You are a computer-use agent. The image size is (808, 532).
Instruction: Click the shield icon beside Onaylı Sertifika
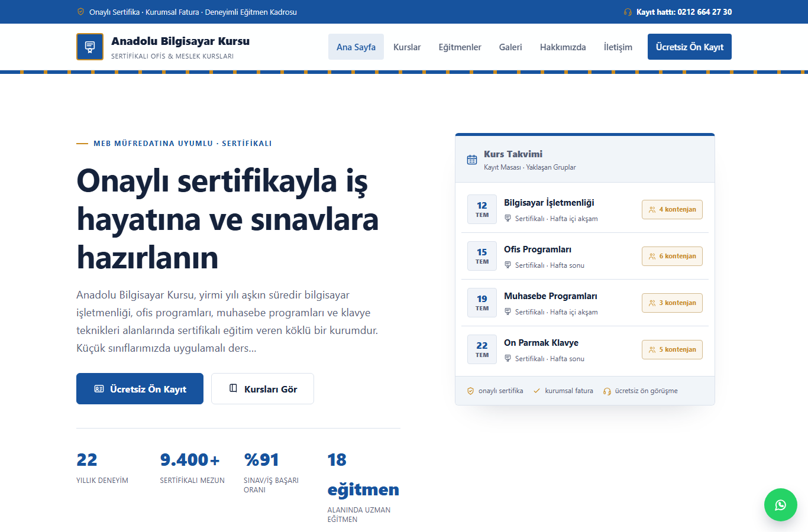tap(80, 12)
